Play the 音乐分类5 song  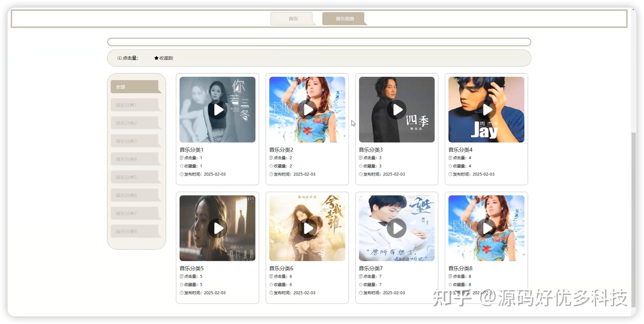(x=217, y=228)
